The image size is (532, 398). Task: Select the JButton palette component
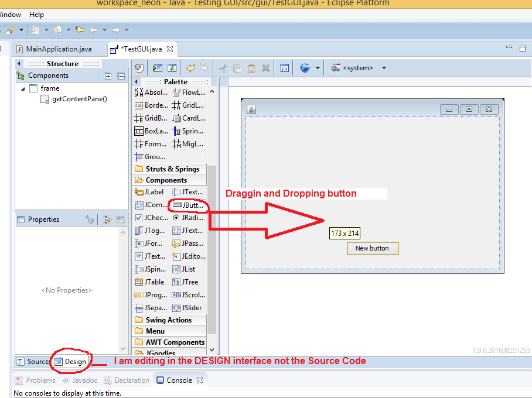187,205
